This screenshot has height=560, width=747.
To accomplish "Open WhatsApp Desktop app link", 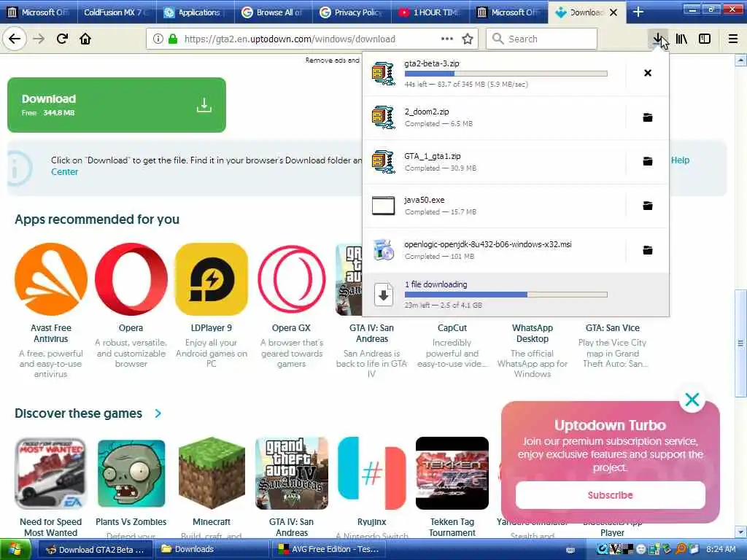I will tap(532, 333).
